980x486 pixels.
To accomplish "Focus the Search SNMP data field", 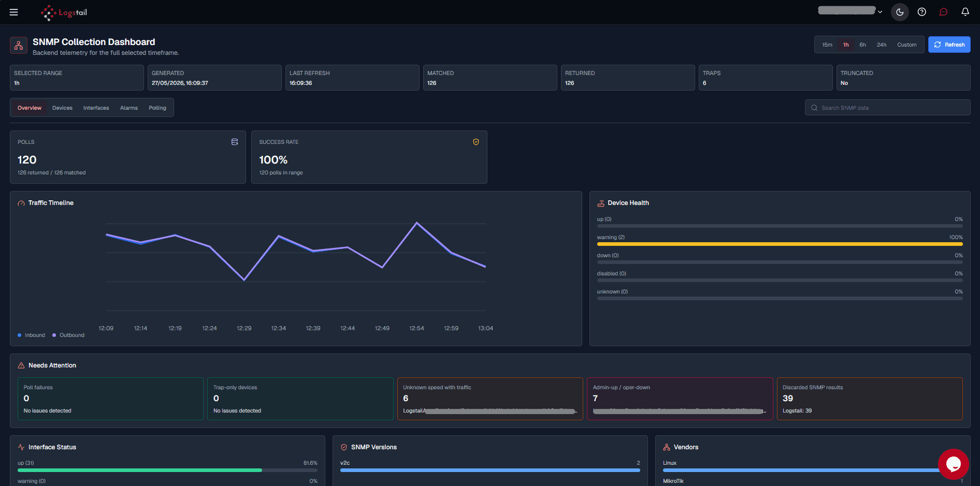I will point(887,108).
